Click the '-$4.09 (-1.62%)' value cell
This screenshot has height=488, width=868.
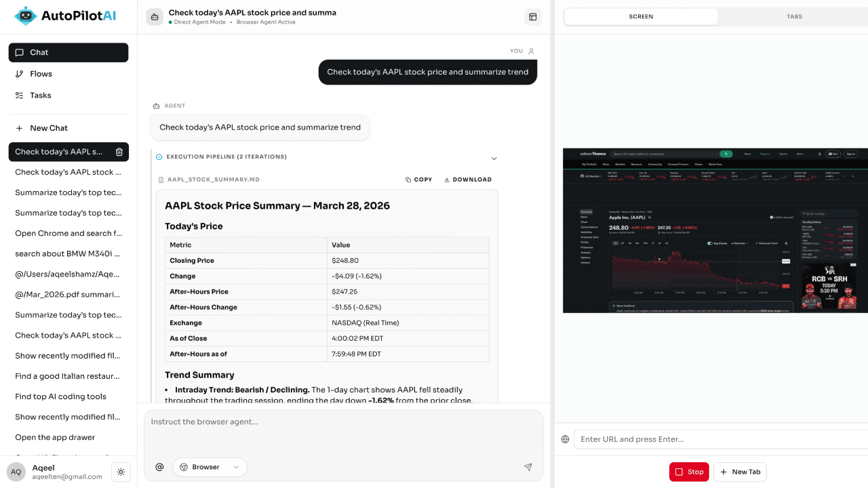point(408,276)
